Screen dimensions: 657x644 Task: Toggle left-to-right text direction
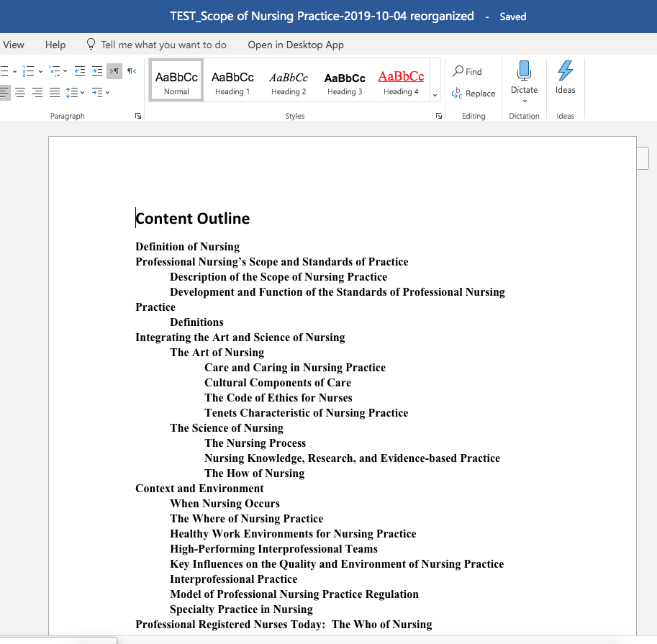click(x=114, y=71)
